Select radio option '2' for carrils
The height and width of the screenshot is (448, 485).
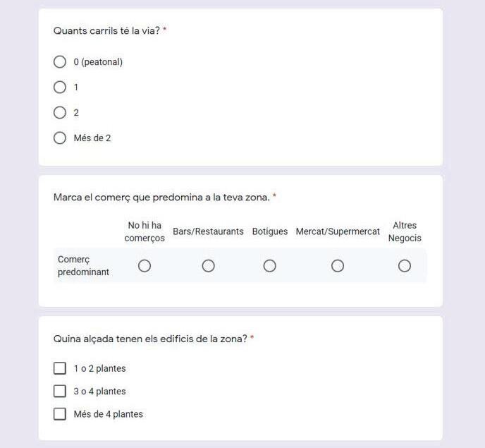60,113
